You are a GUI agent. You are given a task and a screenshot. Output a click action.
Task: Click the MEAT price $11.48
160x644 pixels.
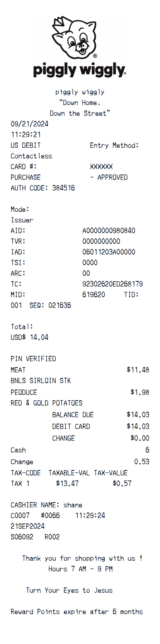tap(138, 370)
